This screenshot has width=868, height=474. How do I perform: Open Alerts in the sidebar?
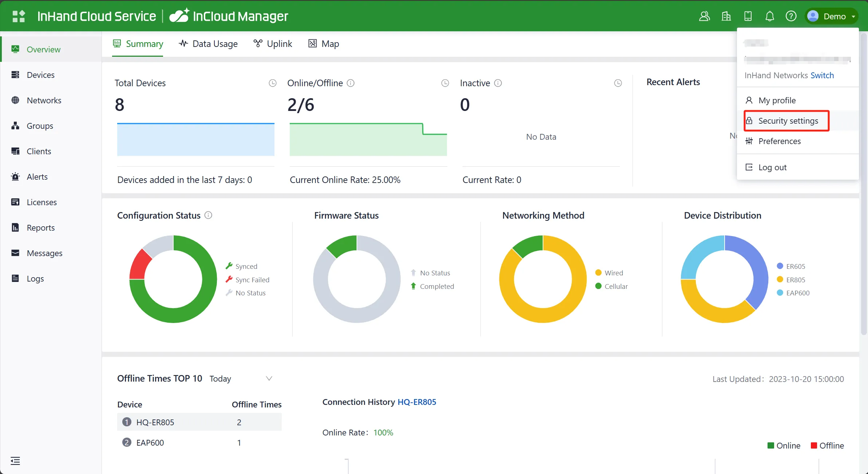pyautogui.click(x=51, y=176)
